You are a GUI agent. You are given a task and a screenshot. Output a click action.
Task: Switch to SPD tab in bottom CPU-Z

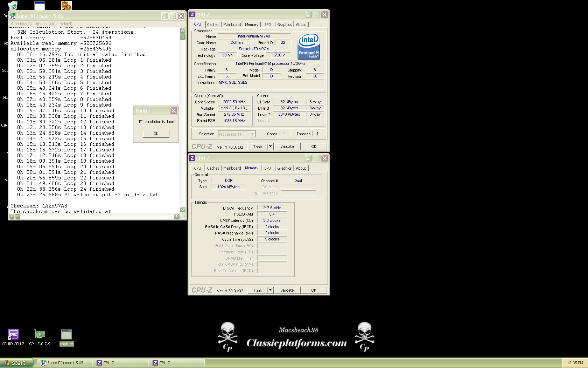click(267, 168)
